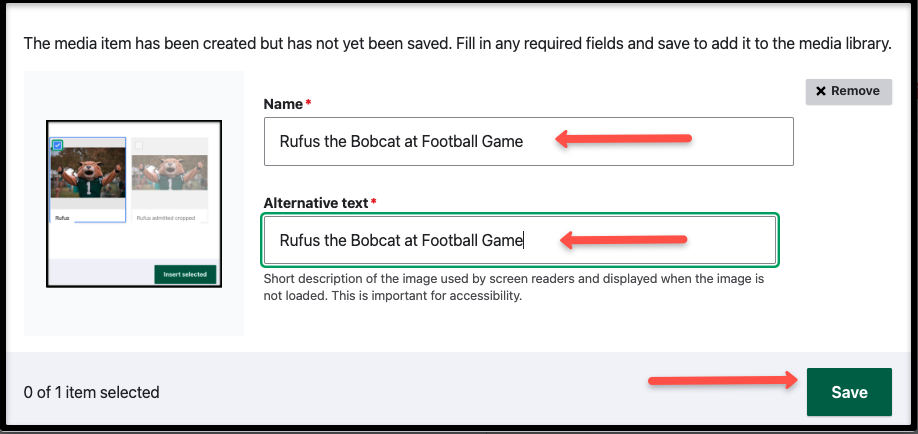
Task: Click the accessibility help description text
Action: click(514, 287)
